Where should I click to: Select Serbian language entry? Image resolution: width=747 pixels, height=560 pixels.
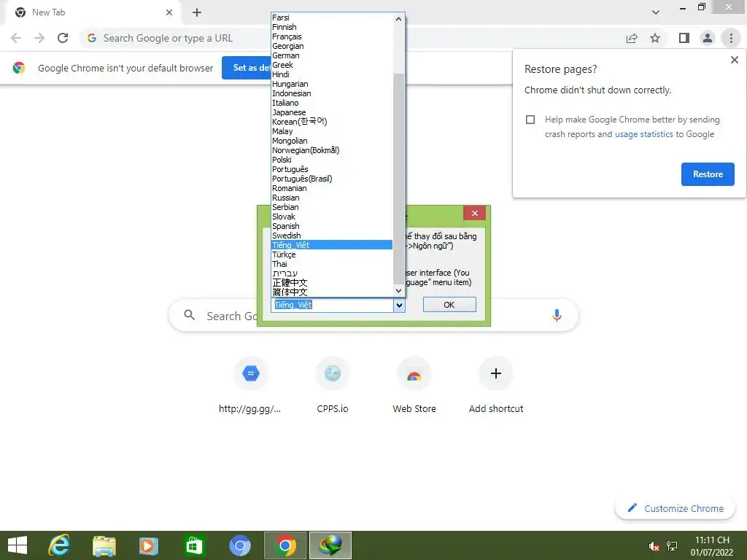click(x=332, y=207)
